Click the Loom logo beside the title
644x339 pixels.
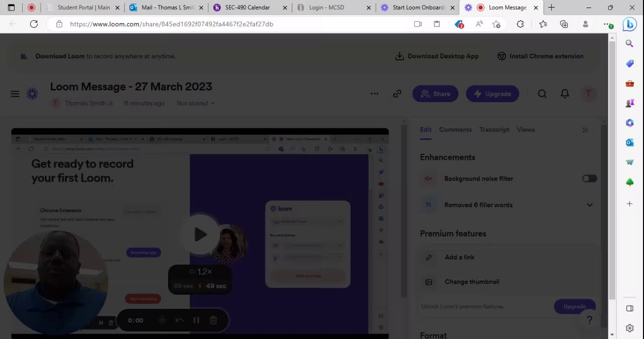[32, 94]
